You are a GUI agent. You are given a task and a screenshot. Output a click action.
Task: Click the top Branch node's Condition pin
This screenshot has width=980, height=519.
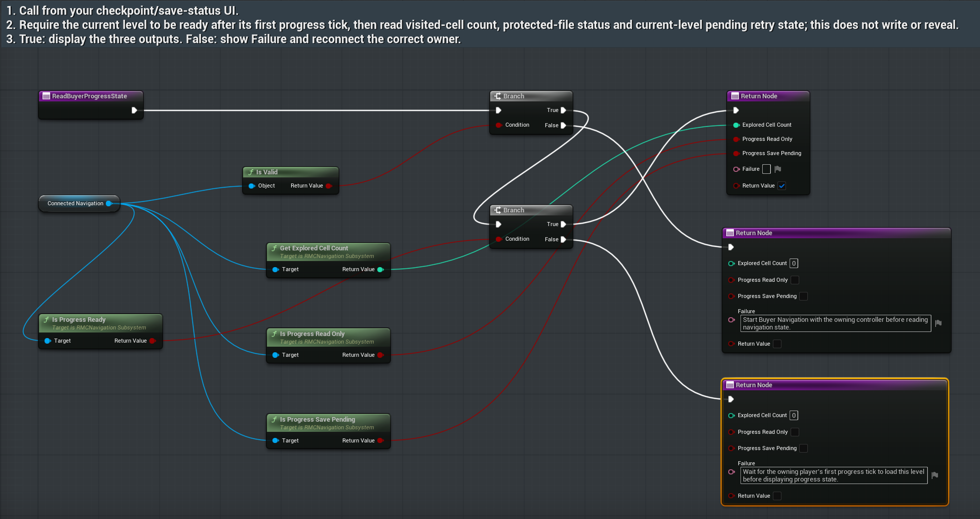tap(499, 125)
